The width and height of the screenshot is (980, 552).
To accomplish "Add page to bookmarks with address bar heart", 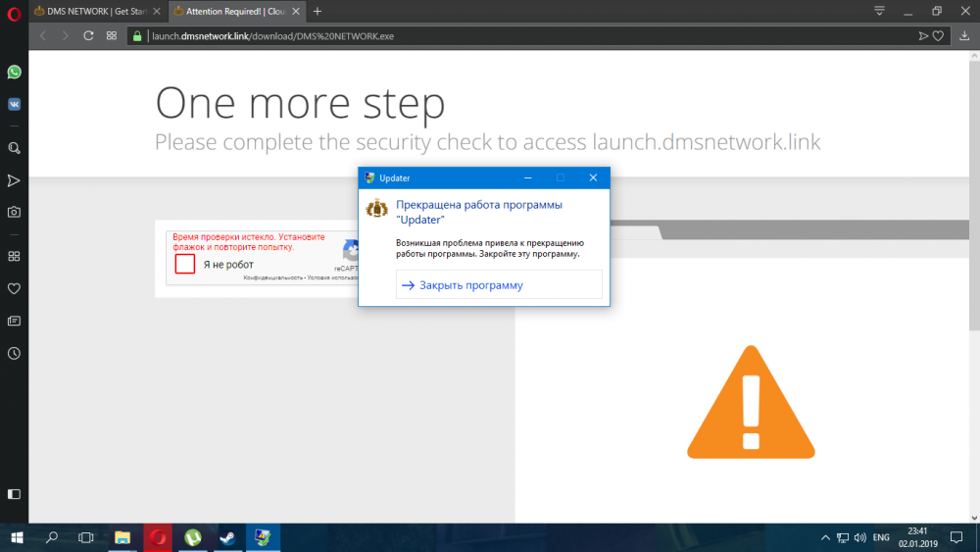I will tap(938, 35).
